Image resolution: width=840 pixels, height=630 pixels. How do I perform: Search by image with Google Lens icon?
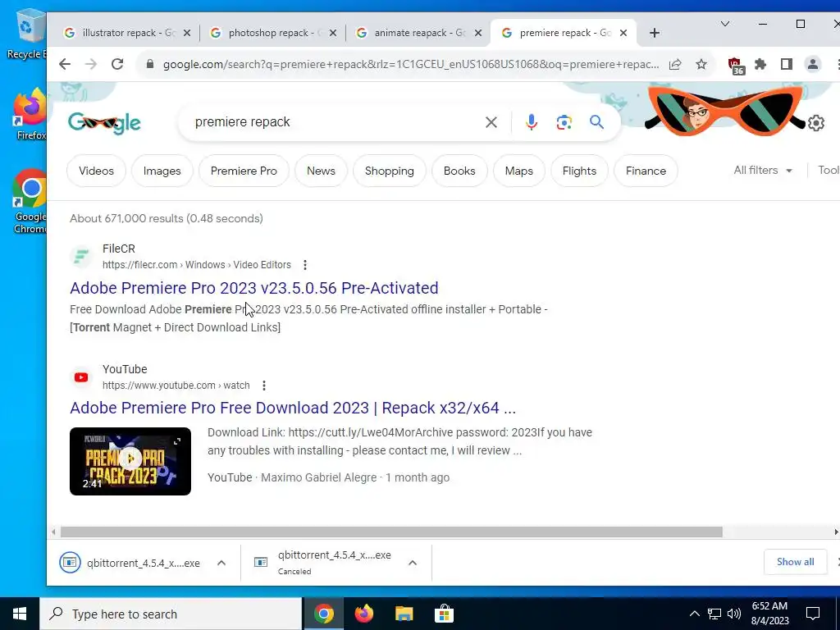tap(564, 122)
